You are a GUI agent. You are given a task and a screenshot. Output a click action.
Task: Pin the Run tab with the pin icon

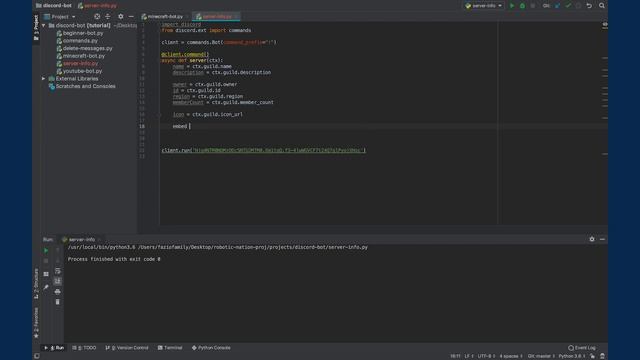click(46, 287)
